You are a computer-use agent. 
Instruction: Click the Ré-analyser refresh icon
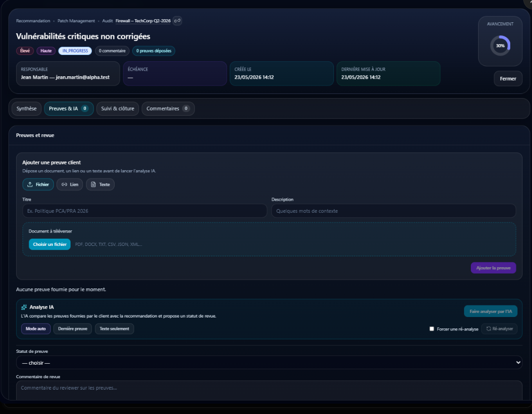(x=488, y=328)
